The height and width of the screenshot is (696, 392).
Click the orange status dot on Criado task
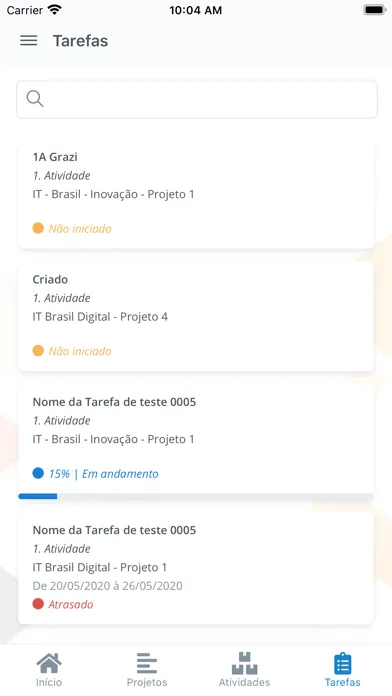[38, 351]
